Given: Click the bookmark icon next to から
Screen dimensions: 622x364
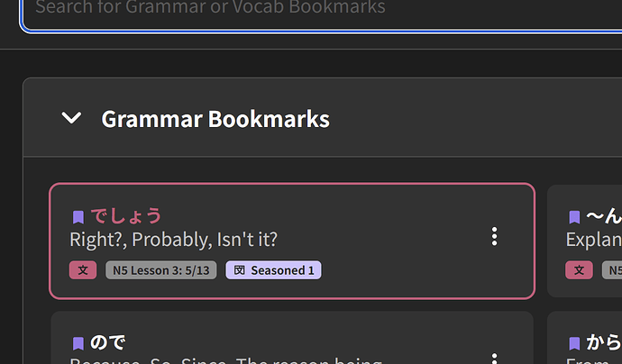Looking at the screenshot, I should [x=574, y=342].
